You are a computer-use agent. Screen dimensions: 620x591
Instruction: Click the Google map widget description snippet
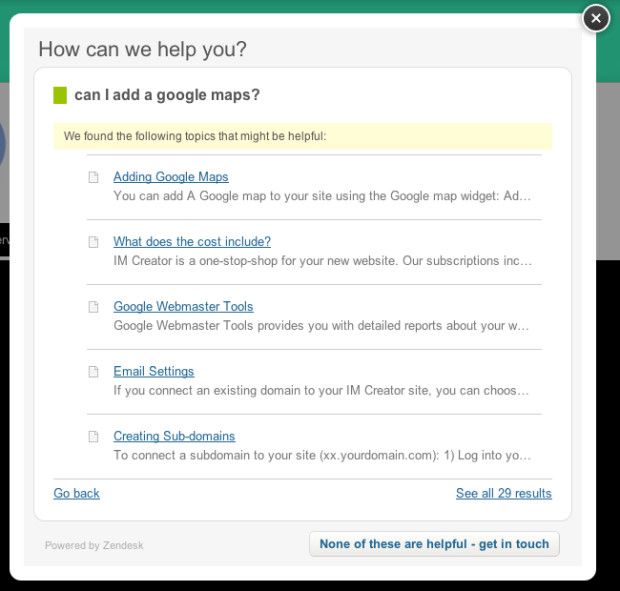[x=322, y=196]
